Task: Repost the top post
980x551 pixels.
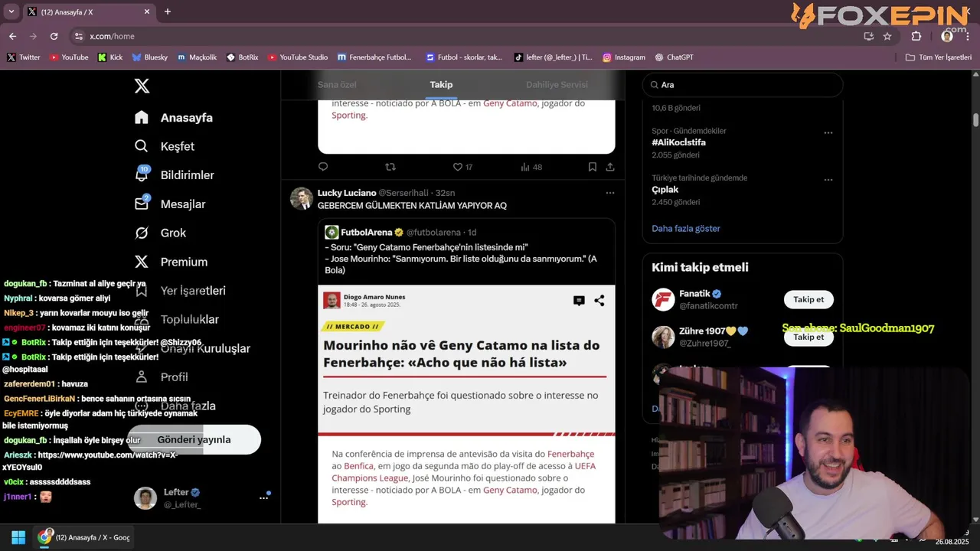Action: pyautogui.click(x=390, y=167)
